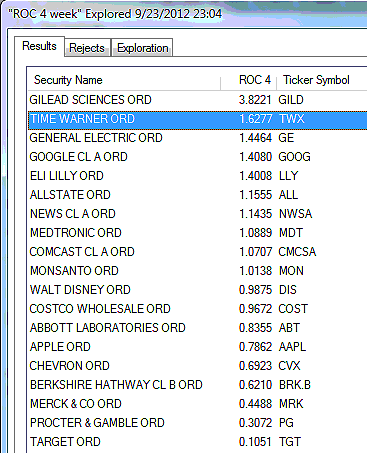Screen dimensions: 367x453
Task: Select the TIME WARNER ORD row
Action: pyautogui.click(x=198, y=119)
